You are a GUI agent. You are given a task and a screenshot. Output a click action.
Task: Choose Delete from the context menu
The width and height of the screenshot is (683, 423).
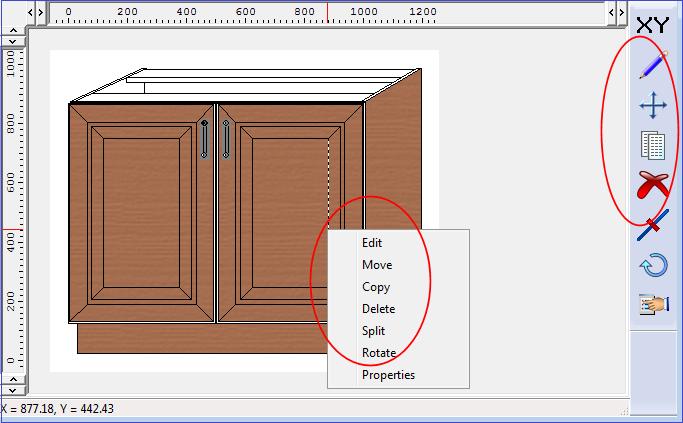tap(399, 309)
